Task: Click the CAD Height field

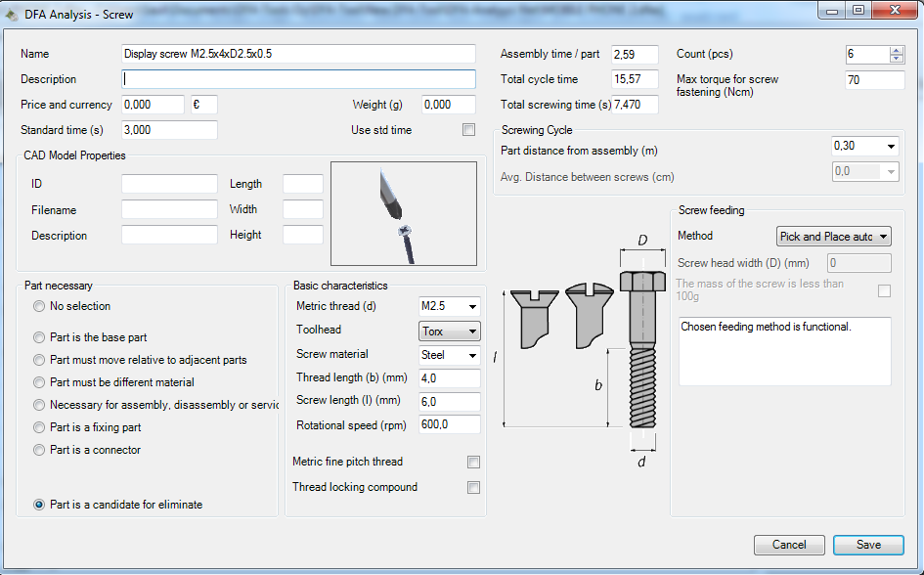Action: coord(303,235)
